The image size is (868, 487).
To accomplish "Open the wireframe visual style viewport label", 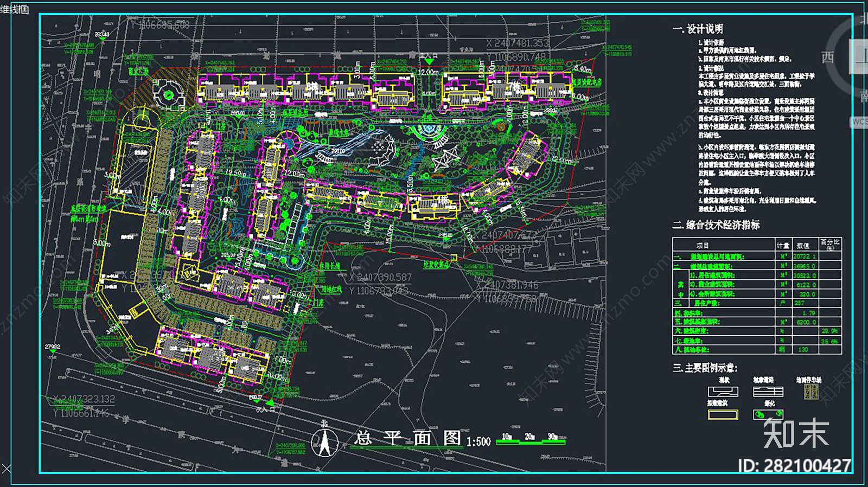I will pos(15,9).
